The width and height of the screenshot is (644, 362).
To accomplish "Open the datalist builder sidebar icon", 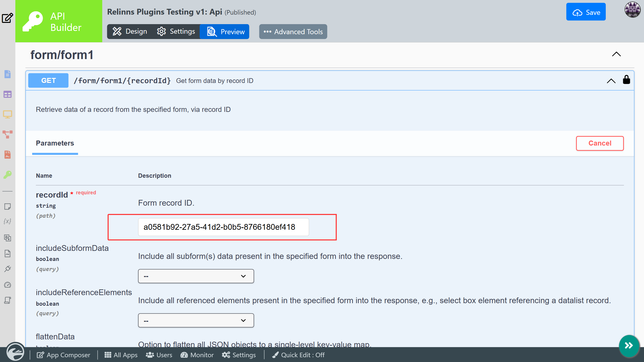I will (x=8, y=95).
